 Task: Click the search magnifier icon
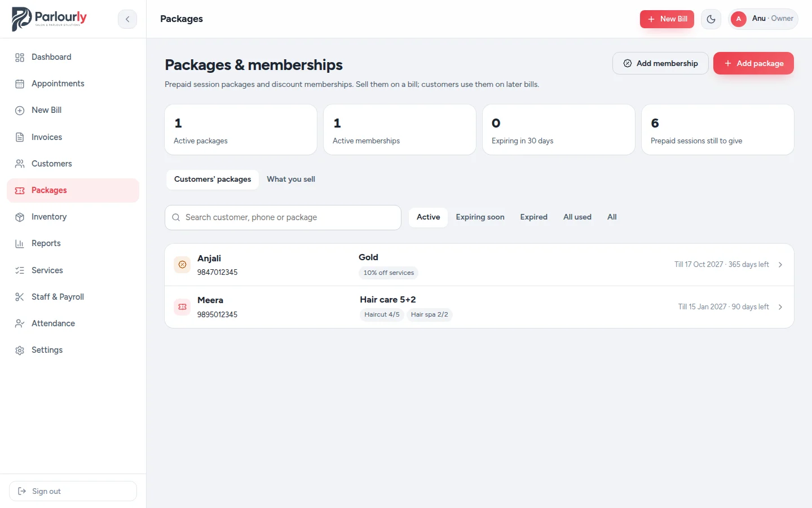(x=176, y=217)
